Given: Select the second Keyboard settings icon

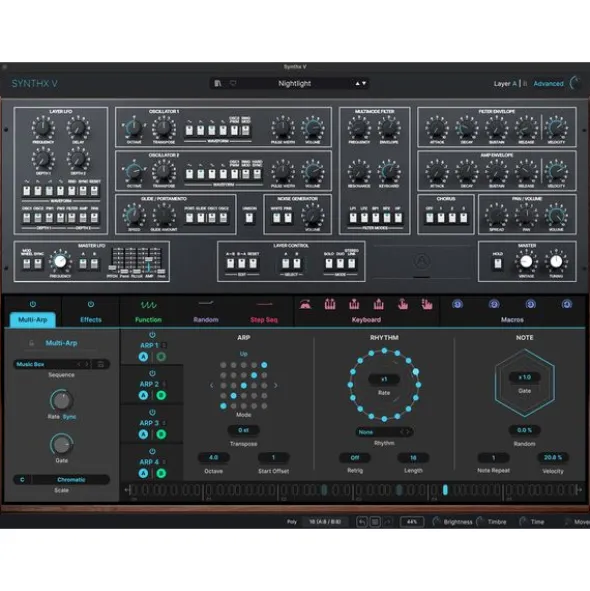Looking at the screenshot, I should pyautogui.click(x=330, y=304).
